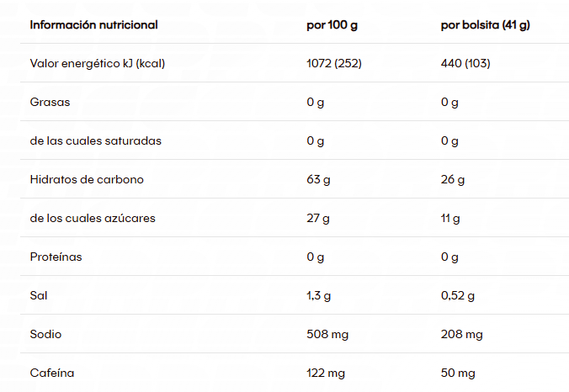569x392 pixels.
Task: Select the 'Proteínas' row label
Action: (x=56, y=257)
